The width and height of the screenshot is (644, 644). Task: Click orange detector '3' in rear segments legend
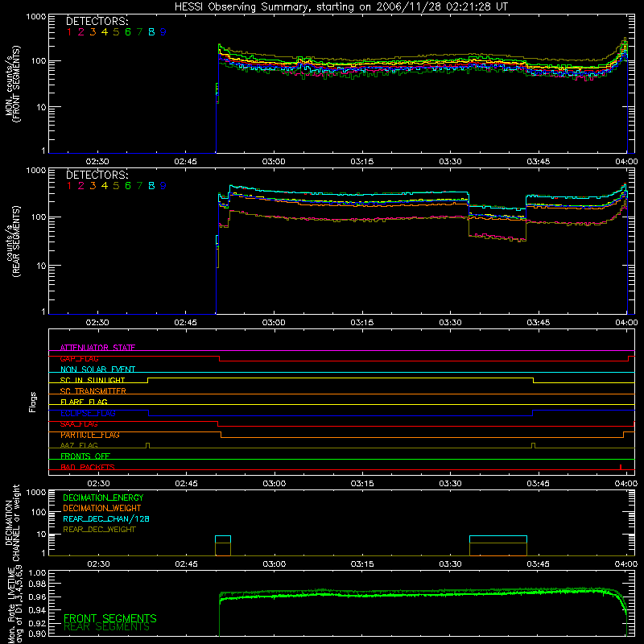click(93, 186)
